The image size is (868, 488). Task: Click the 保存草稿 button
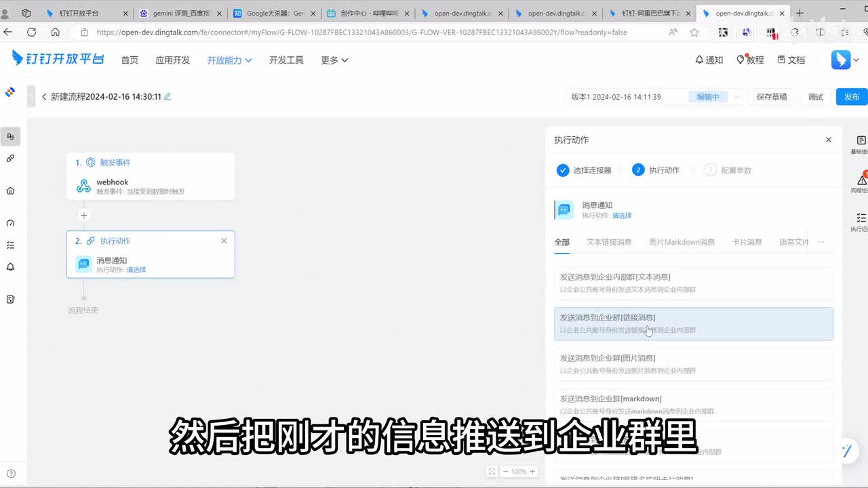[772, 97]
